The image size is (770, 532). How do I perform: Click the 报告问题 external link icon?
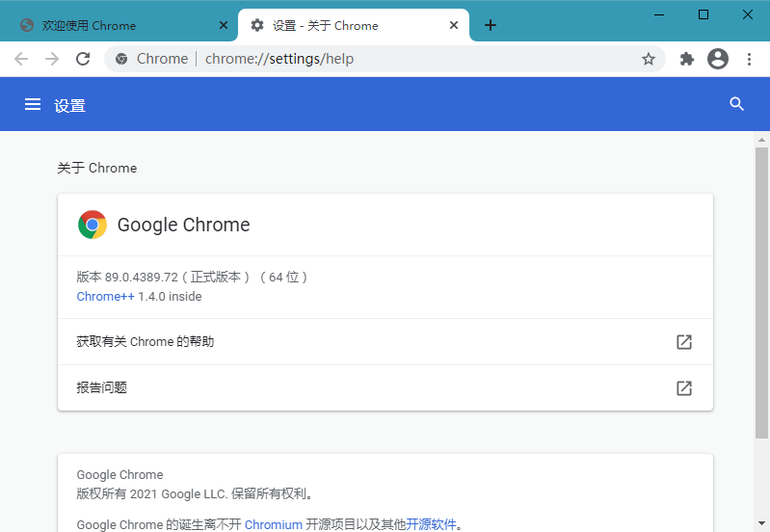(684, 388)
